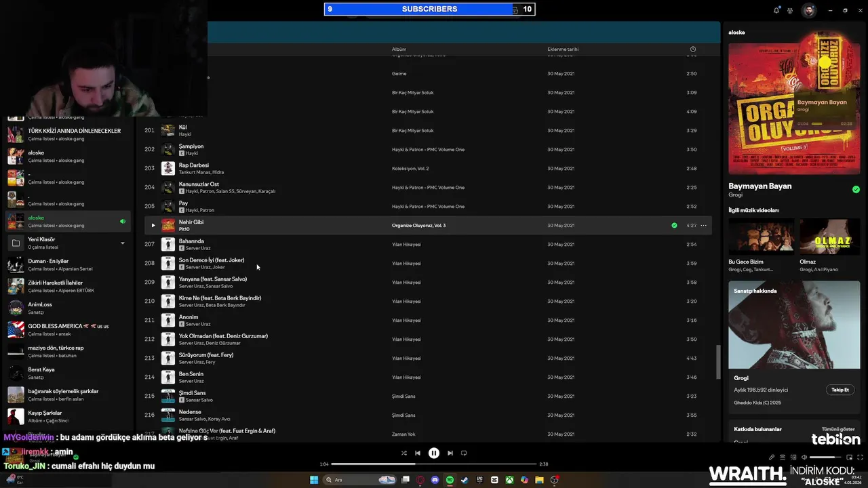The width and height of the screenshot is (868, 488).
Task: Toggle repeat mode
Action: pyautogui.click(x=464, y=453)
